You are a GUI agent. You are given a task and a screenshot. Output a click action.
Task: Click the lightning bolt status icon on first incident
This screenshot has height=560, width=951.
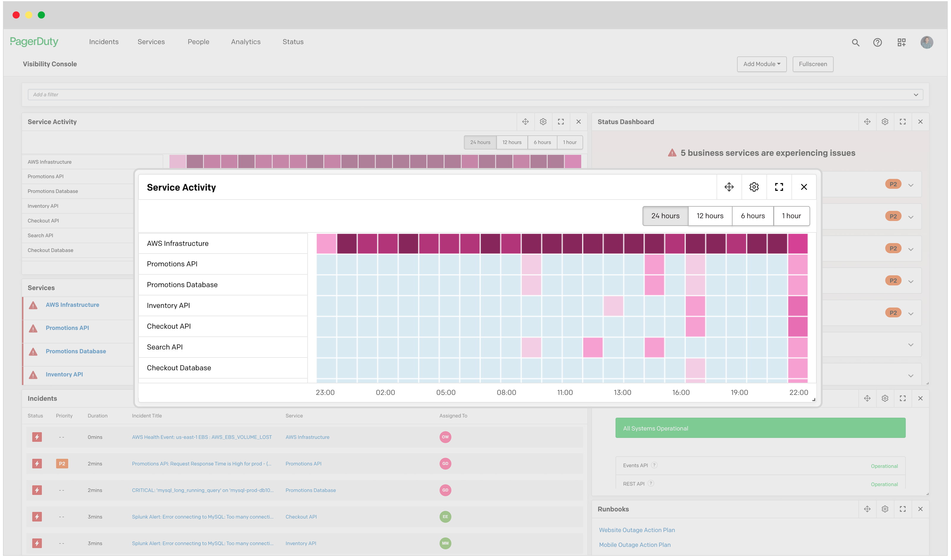coord(36,437)
